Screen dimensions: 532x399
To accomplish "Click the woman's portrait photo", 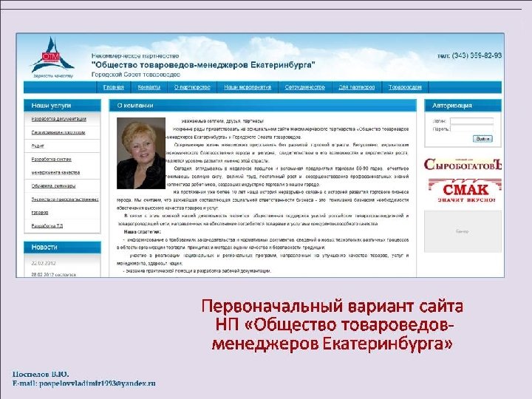I will coord(141,154).
